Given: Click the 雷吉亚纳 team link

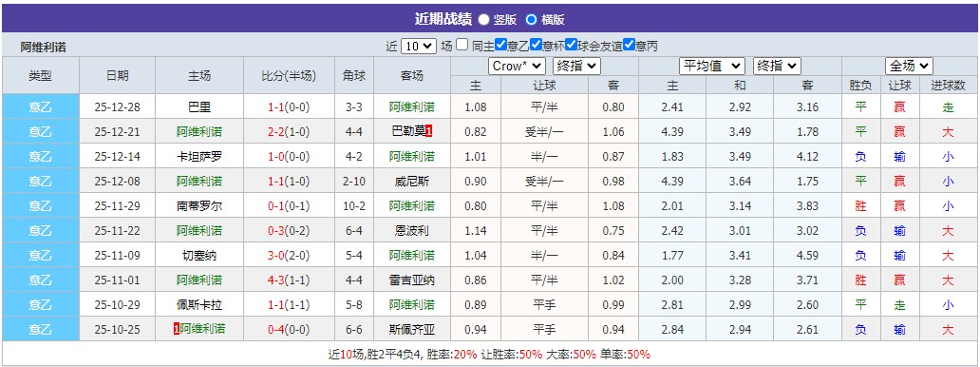Looking at the screenshot, I should tap(412, 280).
